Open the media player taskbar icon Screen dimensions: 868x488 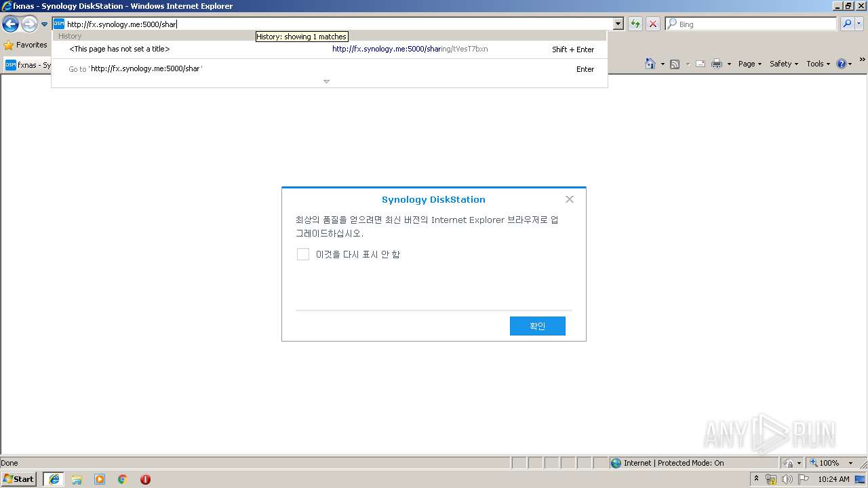click(100, 479)
